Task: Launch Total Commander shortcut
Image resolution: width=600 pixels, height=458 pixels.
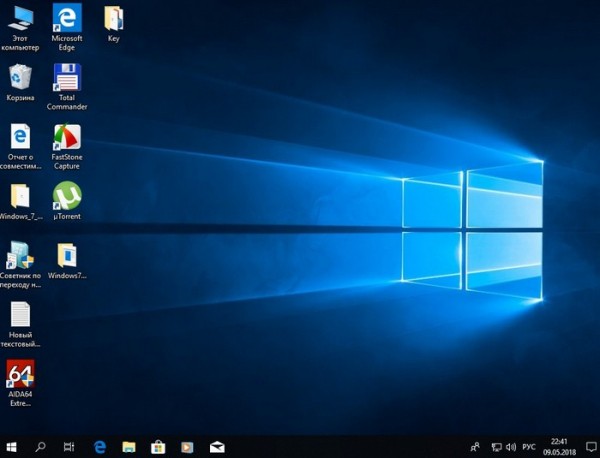Action: click(x=67, y=86)
